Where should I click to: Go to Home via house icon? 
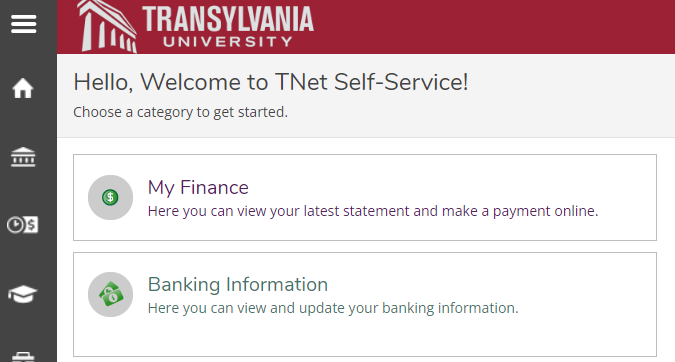click(23, 88)
